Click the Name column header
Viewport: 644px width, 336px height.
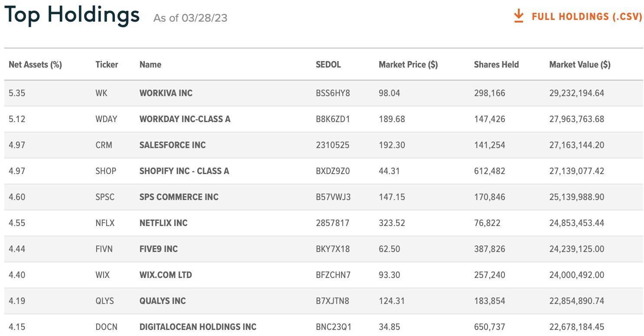coord(150,65)
